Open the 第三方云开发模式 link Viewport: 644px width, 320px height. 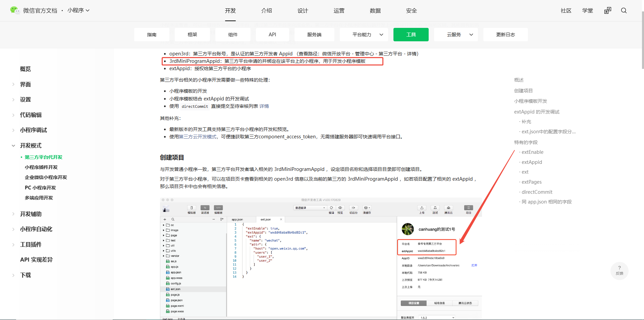tap(198, 137)
